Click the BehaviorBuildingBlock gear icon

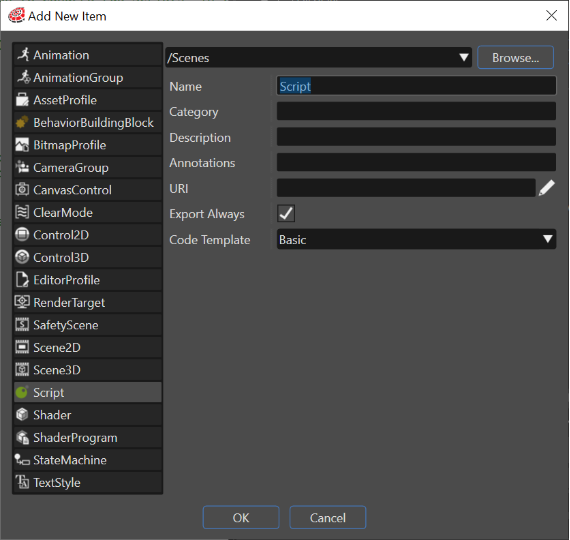pyautogui.click(x=22, y=122)
